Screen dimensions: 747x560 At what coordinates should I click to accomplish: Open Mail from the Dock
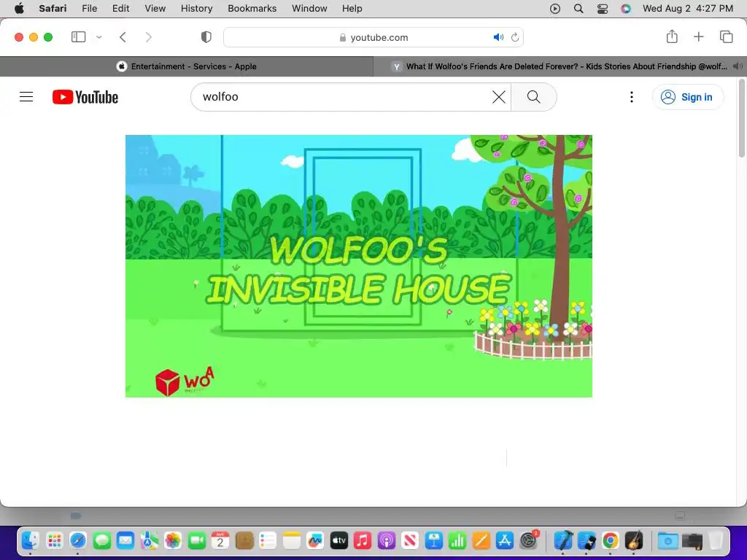(x=125, y=540)
